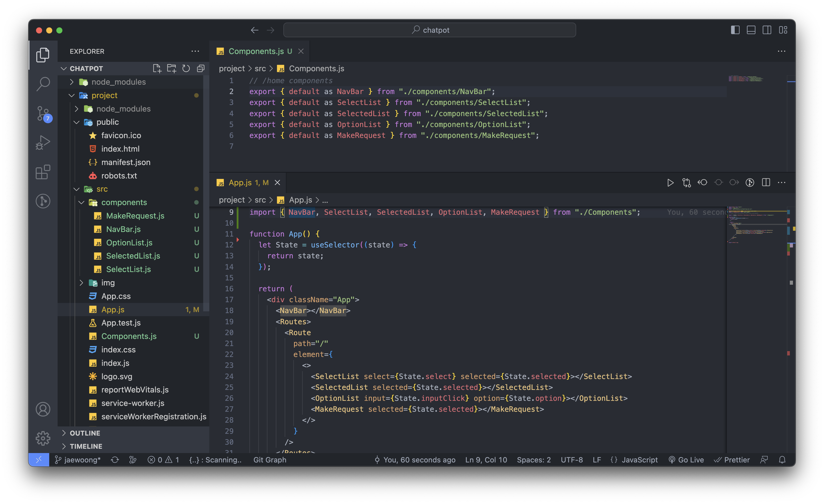Toggle bottom panel visibility
824x504 pixels.
(751, 30)
